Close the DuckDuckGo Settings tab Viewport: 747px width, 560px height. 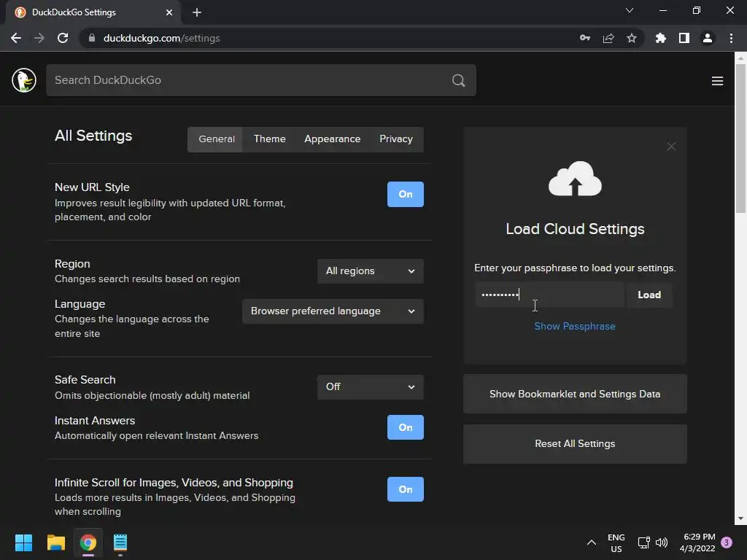pos(169,12)
